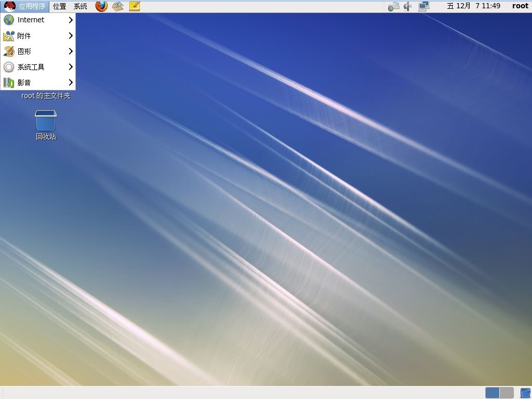Viewport: 532px width, 399px height.
Task: Switch to the first blue workspace
Action: point(493,393)
